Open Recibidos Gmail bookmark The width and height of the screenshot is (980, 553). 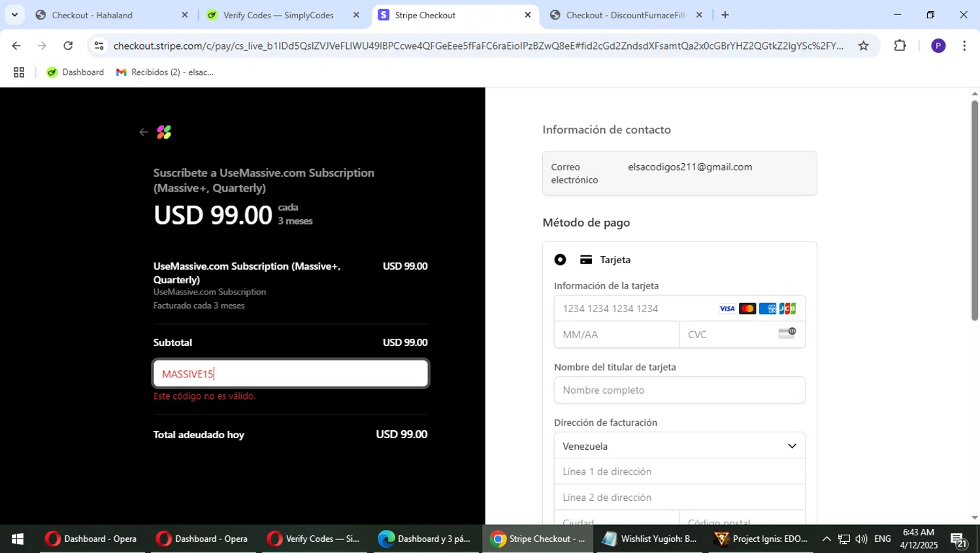(x=165, y=72)
